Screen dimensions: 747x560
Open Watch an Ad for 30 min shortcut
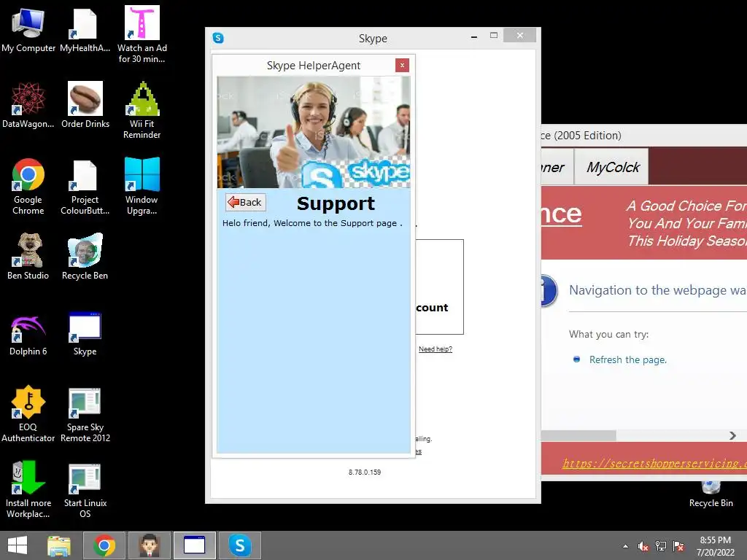click(x=142, y=34)
